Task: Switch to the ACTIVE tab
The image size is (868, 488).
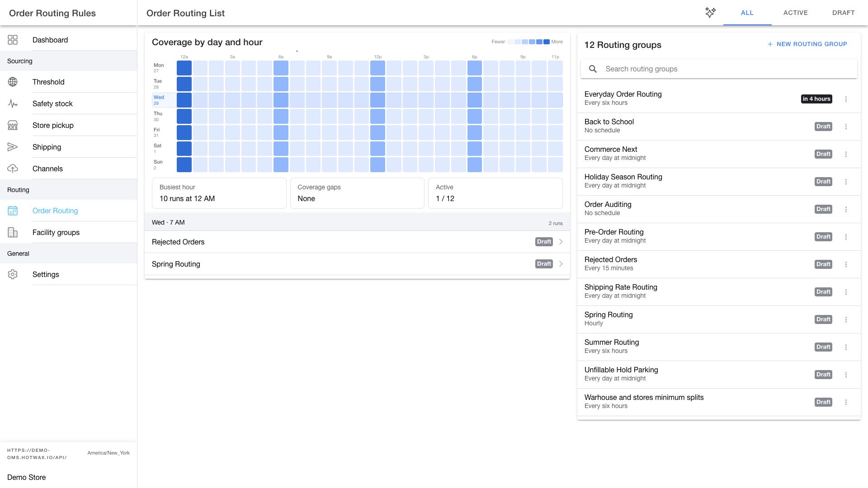Action: (795, 13)
